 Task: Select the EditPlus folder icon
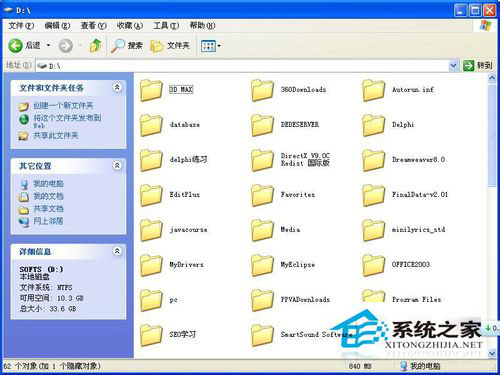151,195
